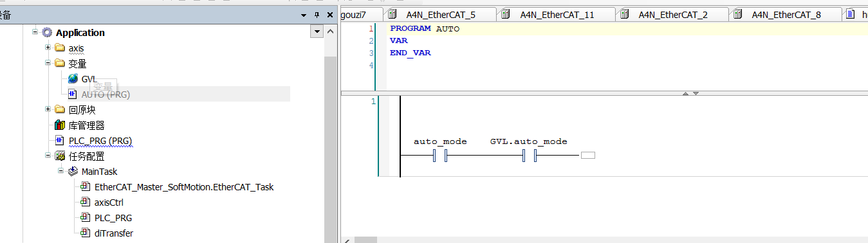Open the Application dropdown arrow in device panel
This screenshot has width=868, height=243.
click(317, 32)
